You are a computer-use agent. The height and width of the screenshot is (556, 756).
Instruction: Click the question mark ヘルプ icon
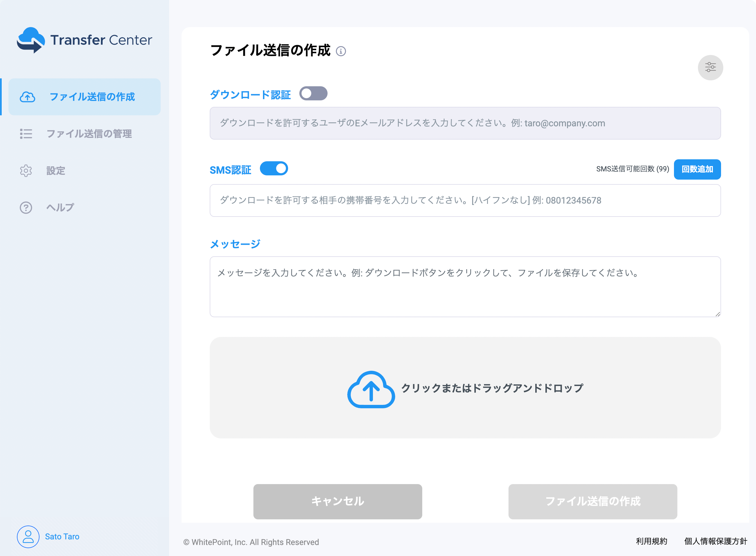26,208
